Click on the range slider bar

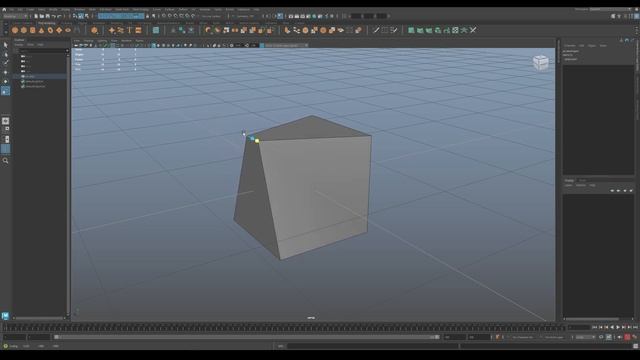pyautogui.click(x=247, y=337)
